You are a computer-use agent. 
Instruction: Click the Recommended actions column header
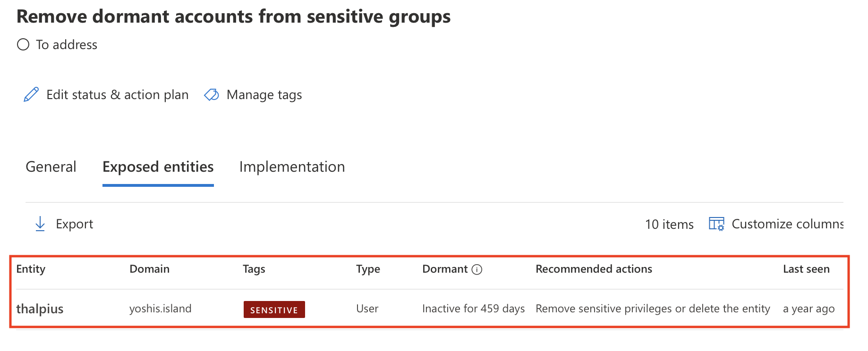pyautogui.click(x=594, y=269)
